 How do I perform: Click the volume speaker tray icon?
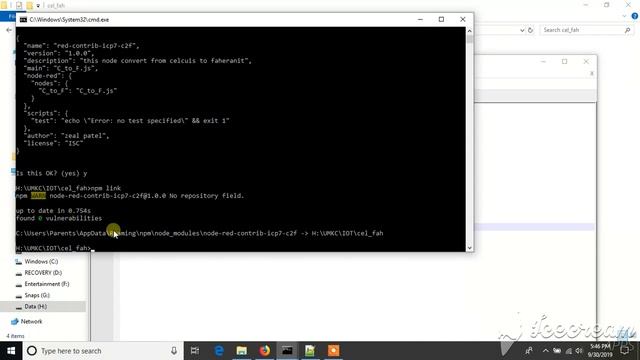click(579, 351)
